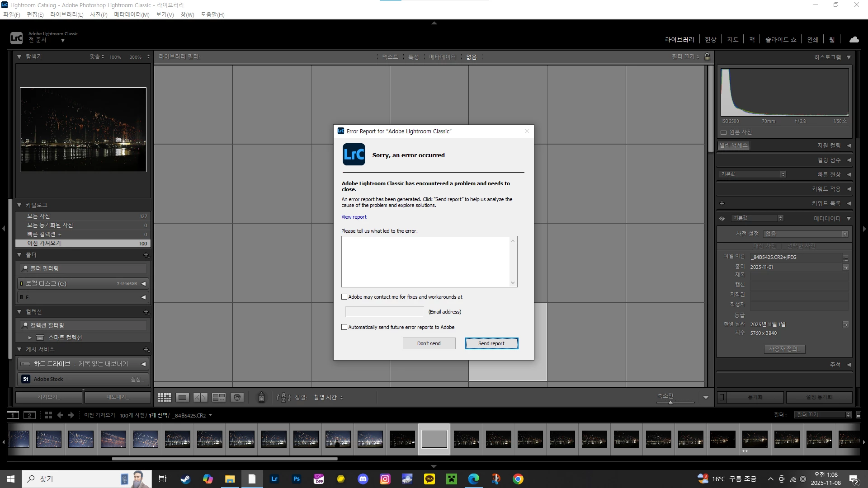Click the cloud sync status icon

[x=854, y=40]
